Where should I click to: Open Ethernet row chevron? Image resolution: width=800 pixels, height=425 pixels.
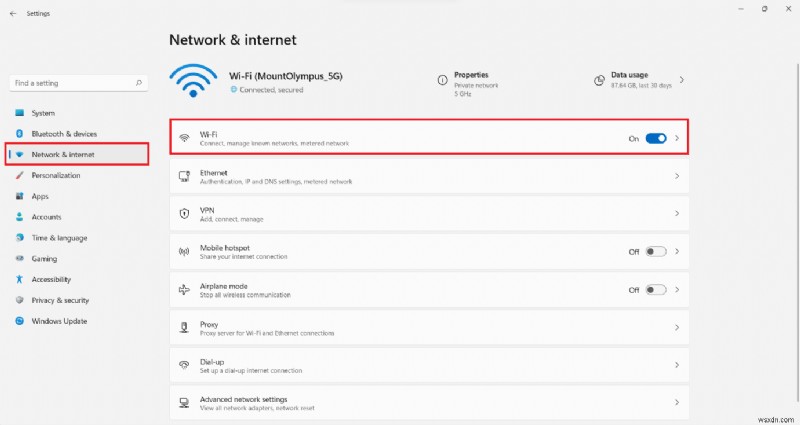point(677,176)
